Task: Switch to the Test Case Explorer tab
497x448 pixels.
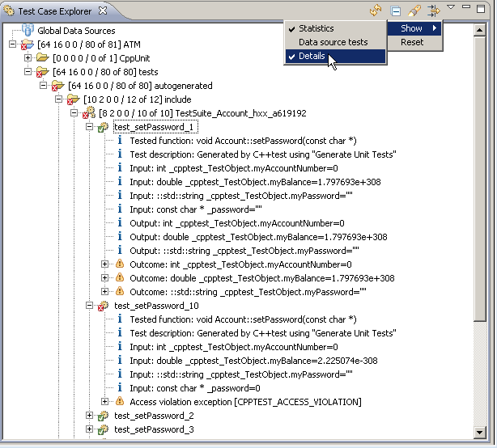Action: tap(55, 11)
